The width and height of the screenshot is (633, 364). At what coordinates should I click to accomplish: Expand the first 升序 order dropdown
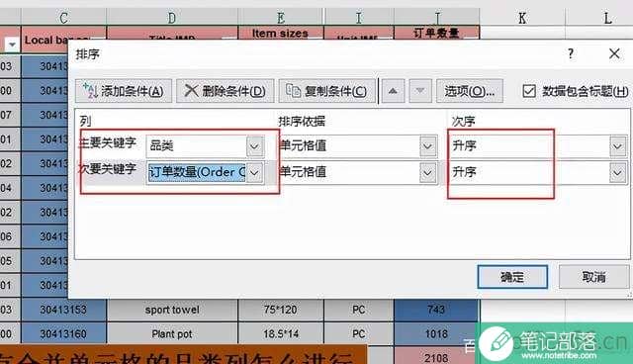point(617,146)
